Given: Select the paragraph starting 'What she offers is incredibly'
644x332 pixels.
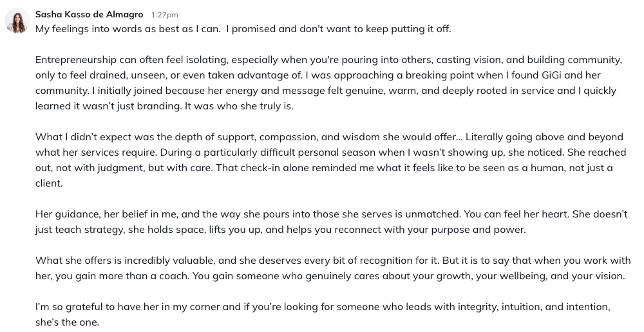Looking at the screenshot, I should (x=333, y=268).
